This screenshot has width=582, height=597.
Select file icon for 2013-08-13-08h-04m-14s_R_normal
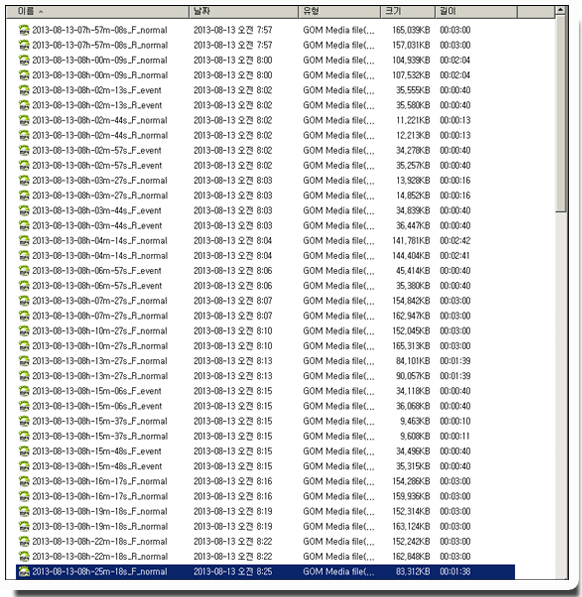(x=24, y=255)
